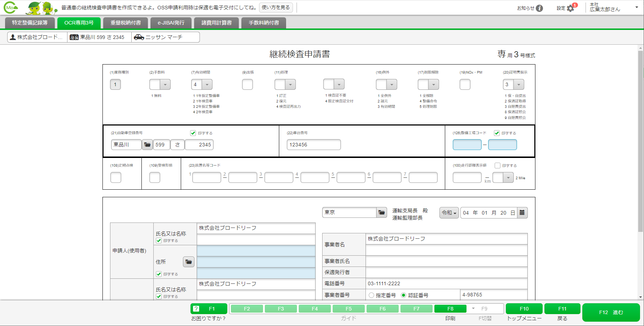
Task: Open the 令和 era dropdown
Action: pos(448,212)
